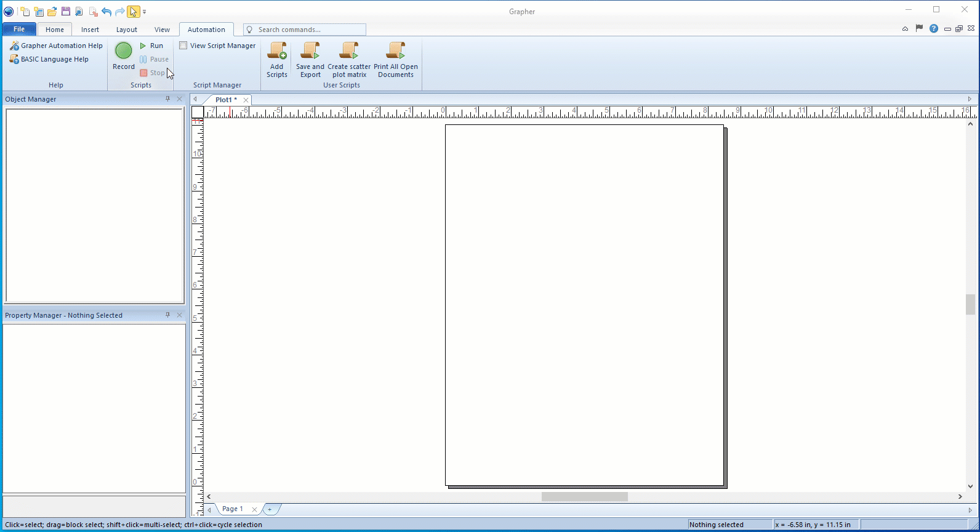
Task: Launch Create scatter plot matrix script
Action: point(349,60)
